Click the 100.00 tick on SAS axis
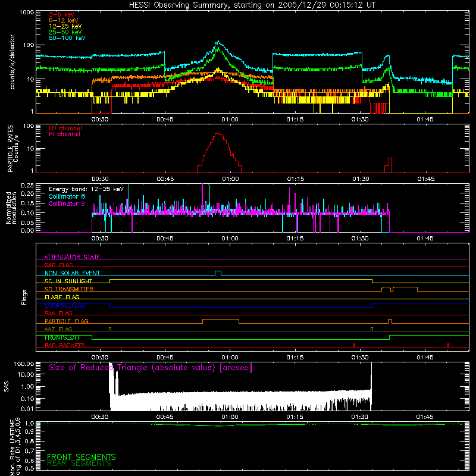476x476 pixels. coord(24,364)
